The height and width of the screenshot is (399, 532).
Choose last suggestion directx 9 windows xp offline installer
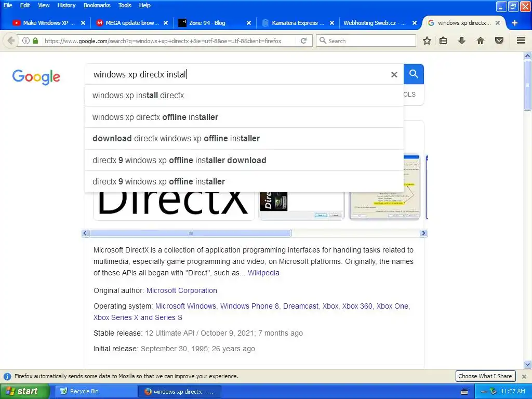(x=244, y=181)
